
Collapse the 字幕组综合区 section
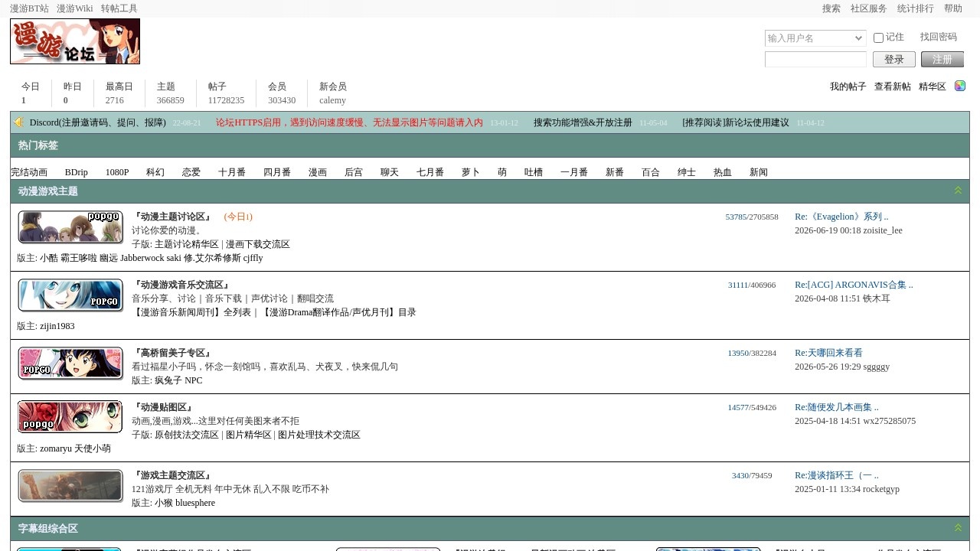point(958,528)
